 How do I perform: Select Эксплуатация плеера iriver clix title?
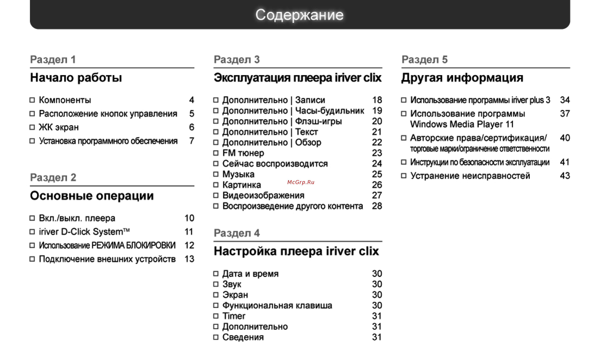click(x=298, y=78)
